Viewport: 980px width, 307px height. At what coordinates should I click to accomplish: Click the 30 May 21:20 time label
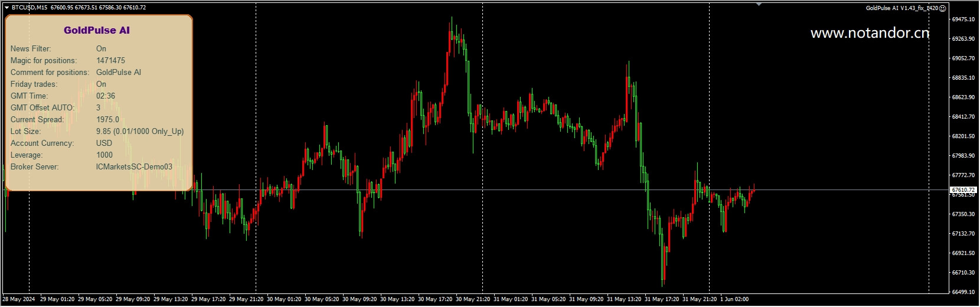point(473,299)
